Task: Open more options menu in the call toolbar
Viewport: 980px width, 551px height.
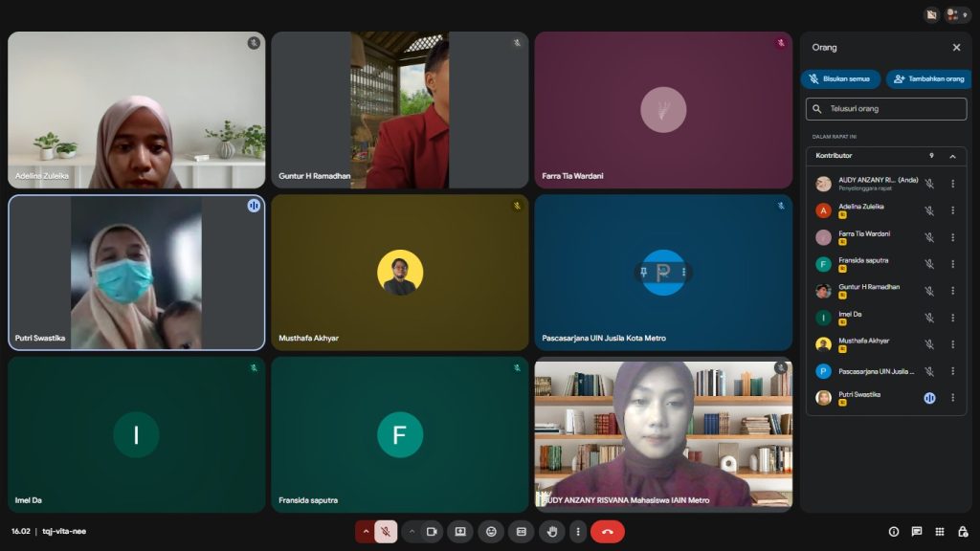Action: (x=578, y=532)
